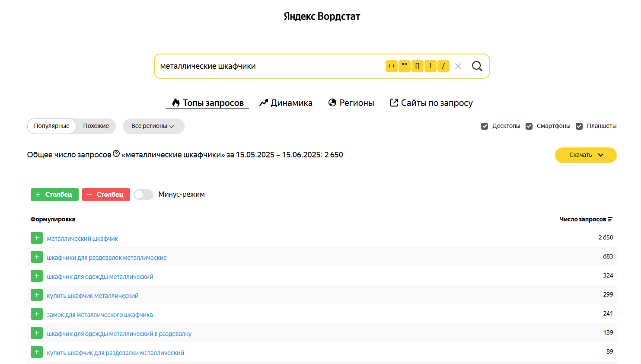641x364 pixels.
Task: Open шкафчик для одежды металлический в раздевалку link
Action: (x=119, y=334)
